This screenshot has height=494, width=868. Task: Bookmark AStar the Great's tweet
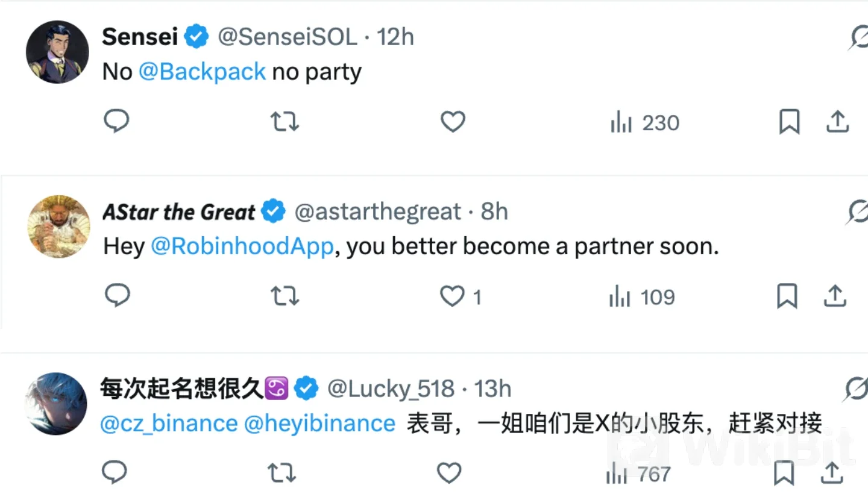click(787, 296)
